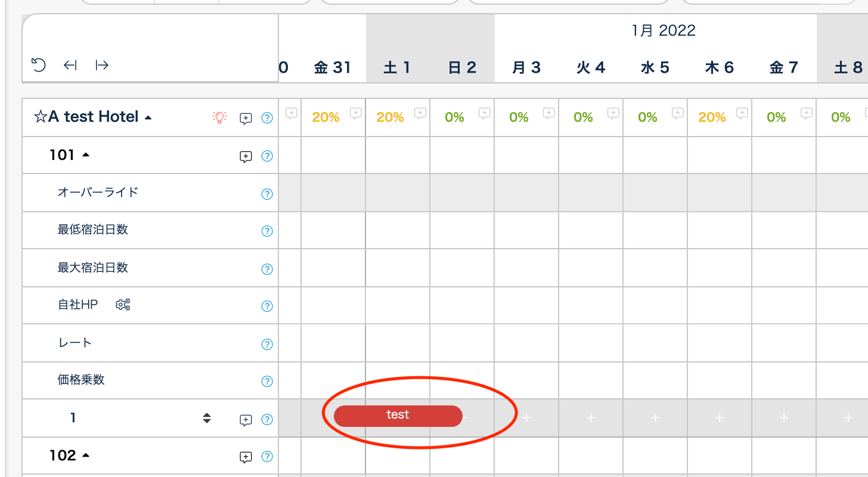Click the undo/reset arrow icon
This screenshot has height=477, width=868.
[39, 64]
